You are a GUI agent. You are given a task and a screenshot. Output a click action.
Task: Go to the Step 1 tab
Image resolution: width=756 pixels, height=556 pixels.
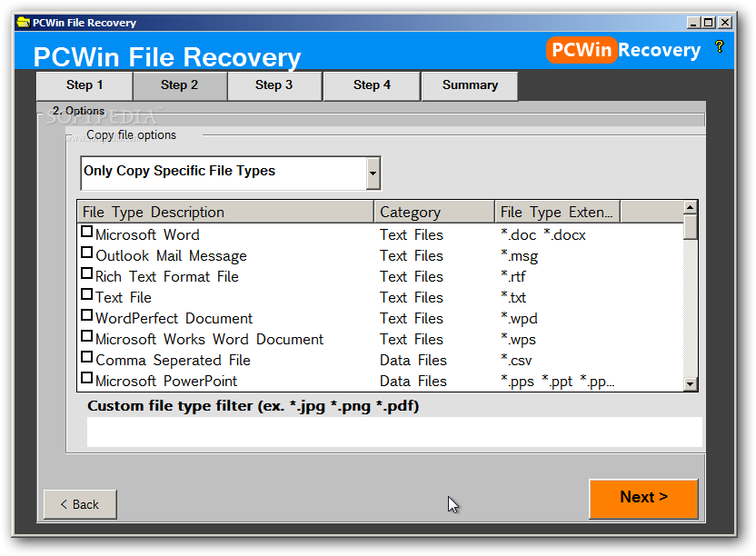(x=85, y=85)
